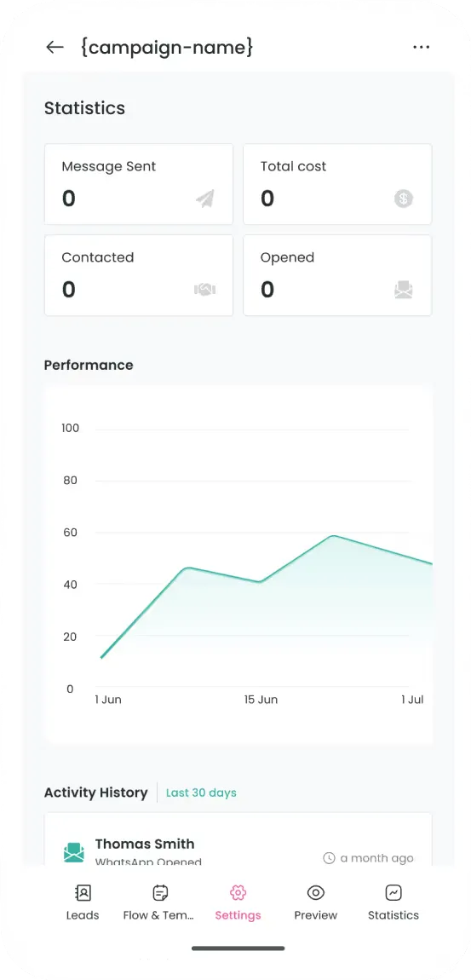Change the Last 30 days filter
Screen dimensions: 471x980
(x=201, y=793)
